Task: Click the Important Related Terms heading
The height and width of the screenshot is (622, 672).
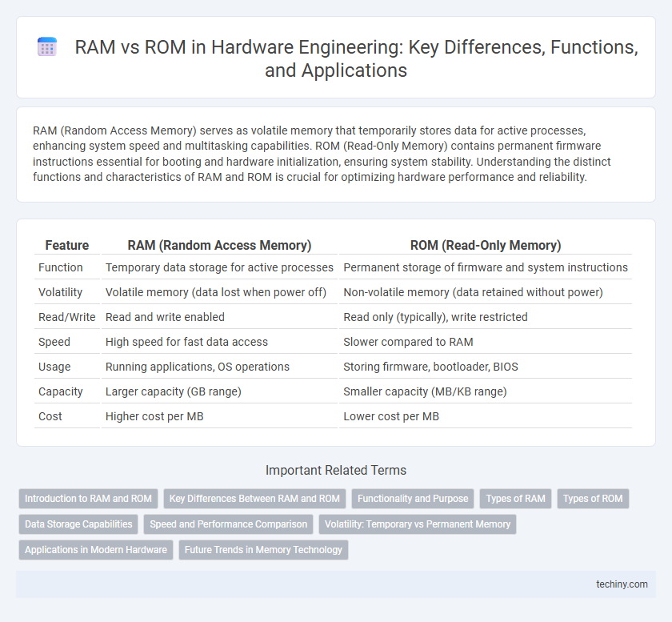Action: point(336,470)
